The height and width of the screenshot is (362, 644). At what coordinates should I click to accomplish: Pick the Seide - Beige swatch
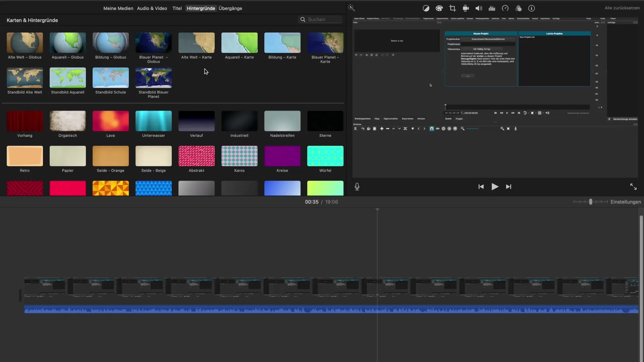[154, 156]
